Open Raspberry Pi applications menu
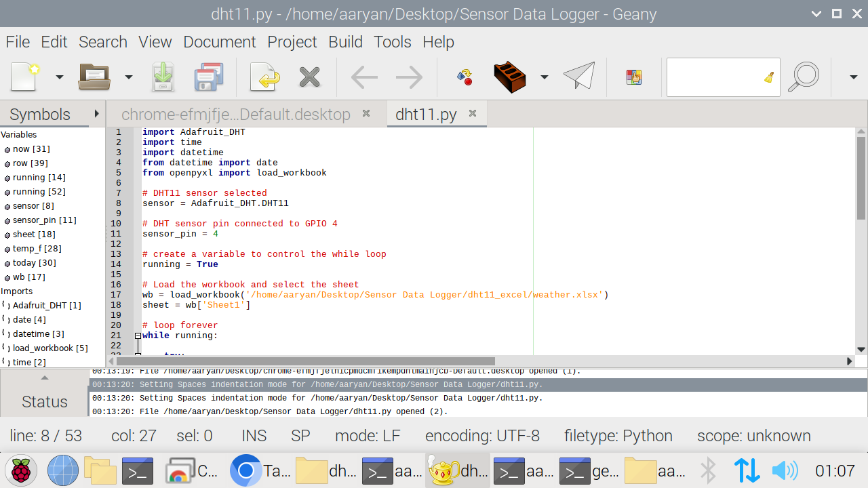Viewport: 868px width, 488px height. [x=21, y=470]
